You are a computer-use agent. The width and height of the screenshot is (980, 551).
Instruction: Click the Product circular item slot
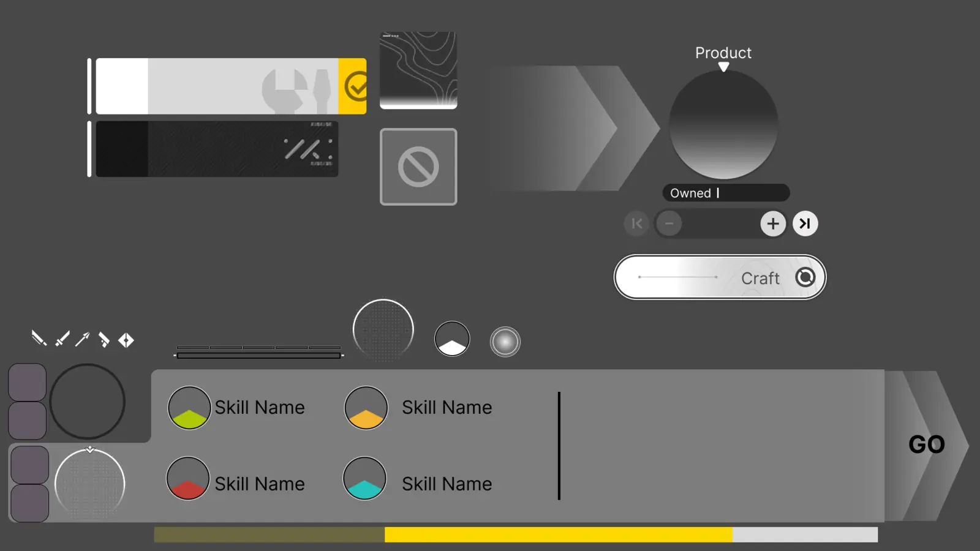[723, 125]
